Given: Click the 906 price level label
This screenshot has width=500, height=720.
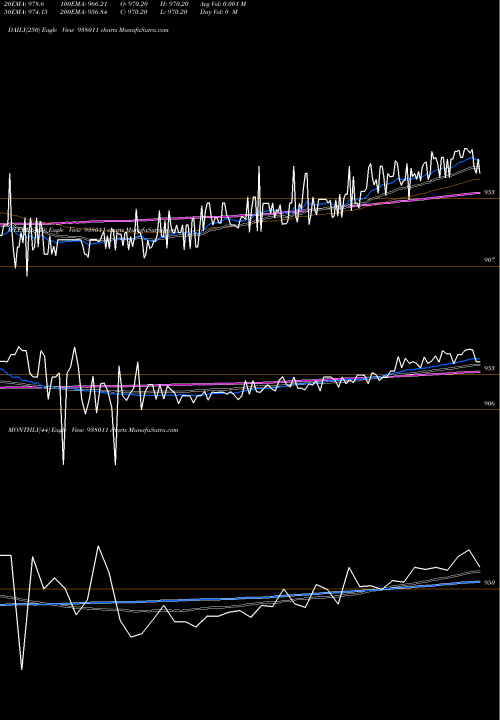Looking at the screenshot, I should [489, 404].
